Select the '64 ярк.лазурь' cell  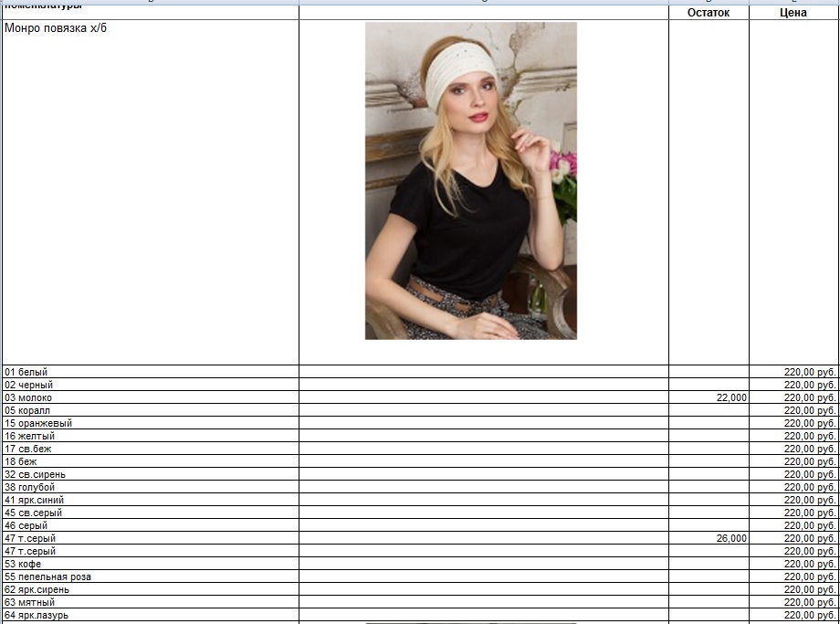(x=151, y=615)
